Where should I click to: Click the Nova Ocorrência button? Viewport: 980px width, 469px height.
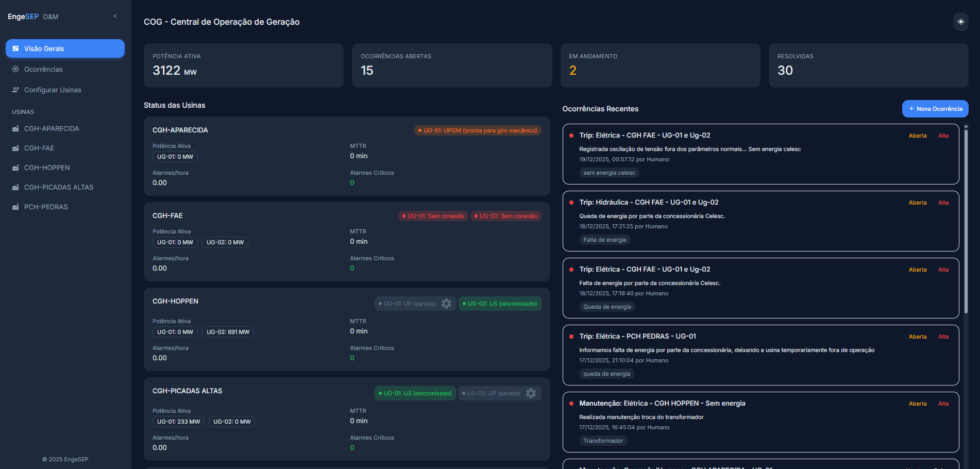(935, 109)
